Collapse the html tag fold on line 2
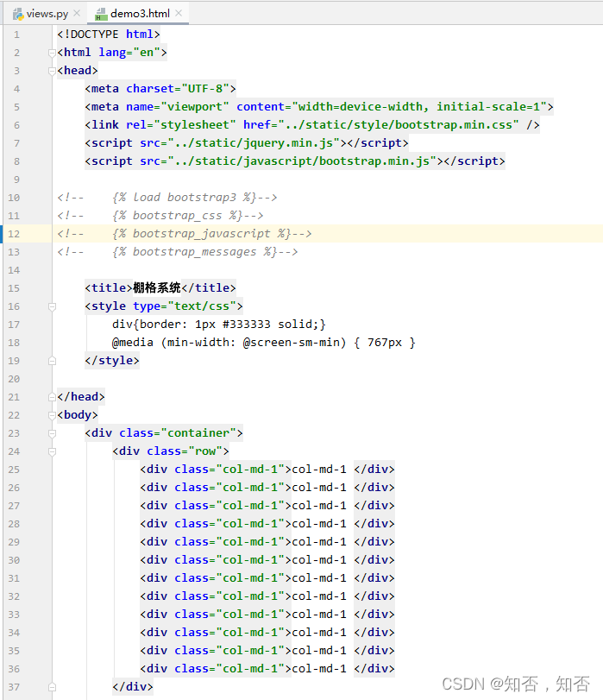603x700 pixels. 52,53
